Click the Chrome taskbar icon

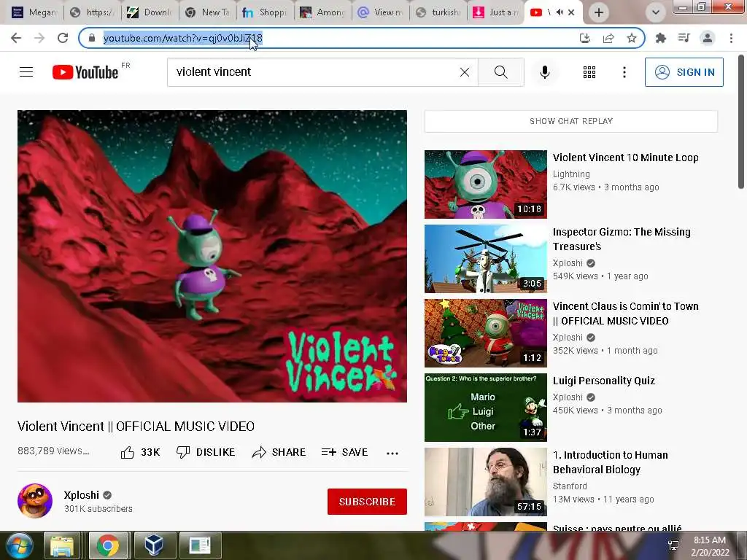pyautogui.click(x=108, y=545)
